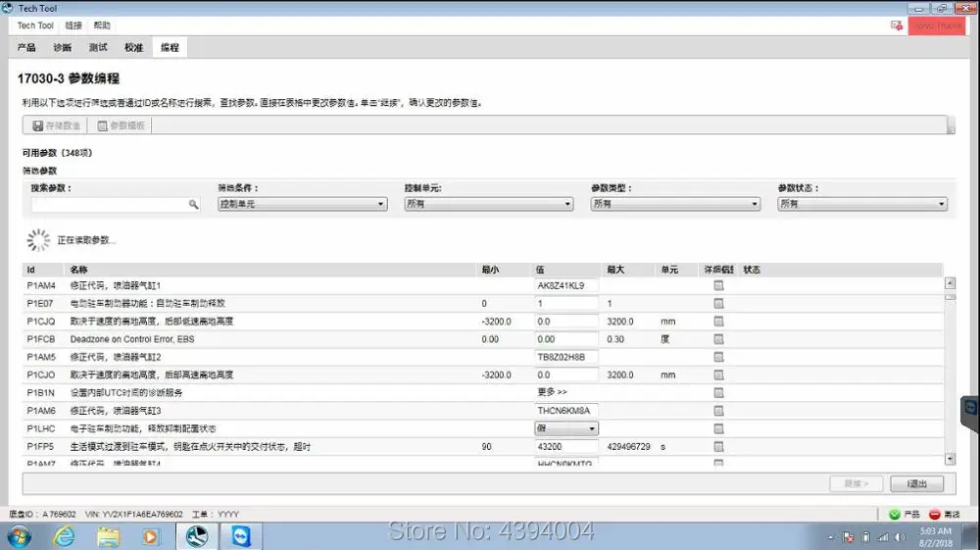Open details icon for row P1AM4
The height and width of the screenshot is (550, 980).
pyautogui.click(x=718, y=285)
